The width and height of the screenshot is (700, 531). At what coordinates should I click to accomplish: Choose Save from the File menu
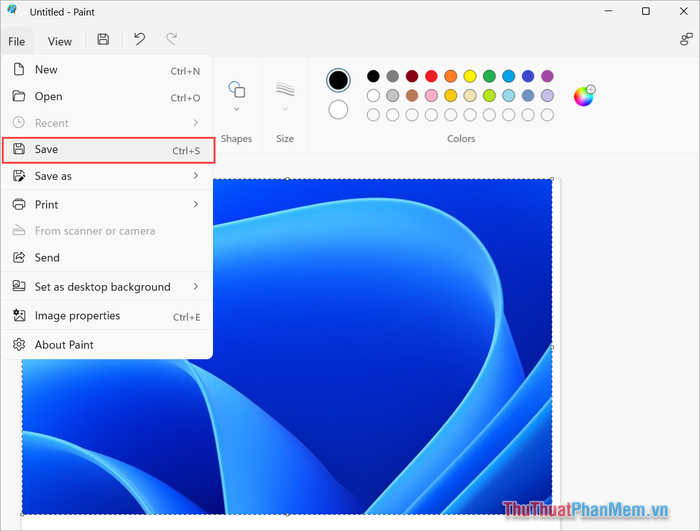(108, 150)
